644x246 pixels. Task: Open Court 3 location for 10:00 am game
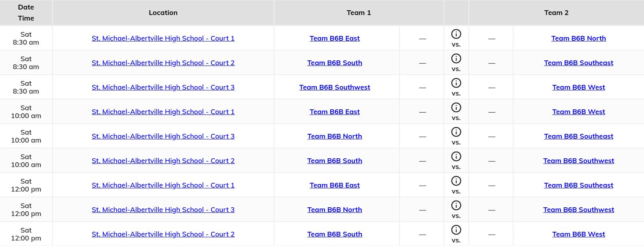tap(163, 136)
